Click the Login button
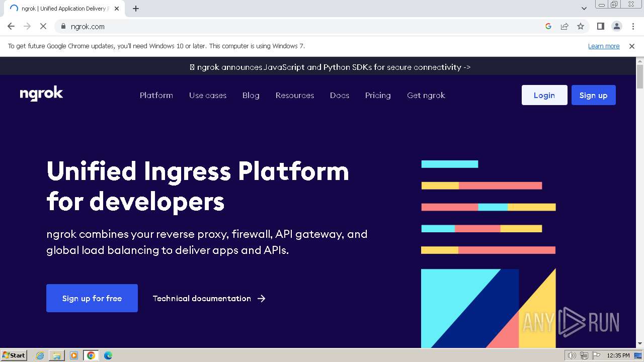Image resolution: width=644 pixels, height=362 pixels. pos(544,95)
